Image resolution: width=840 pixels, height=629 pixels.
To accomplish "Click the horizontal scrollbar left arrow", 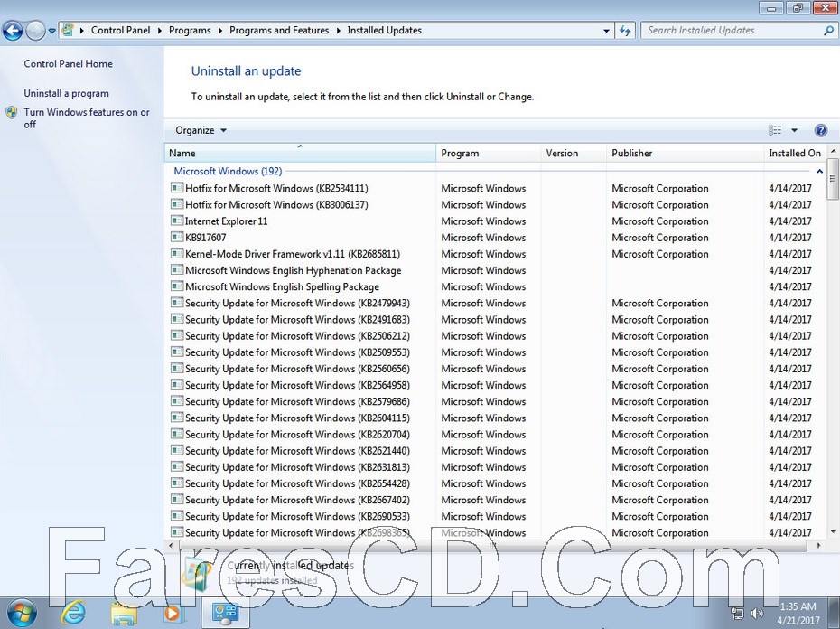I will (x=171, y=545).
